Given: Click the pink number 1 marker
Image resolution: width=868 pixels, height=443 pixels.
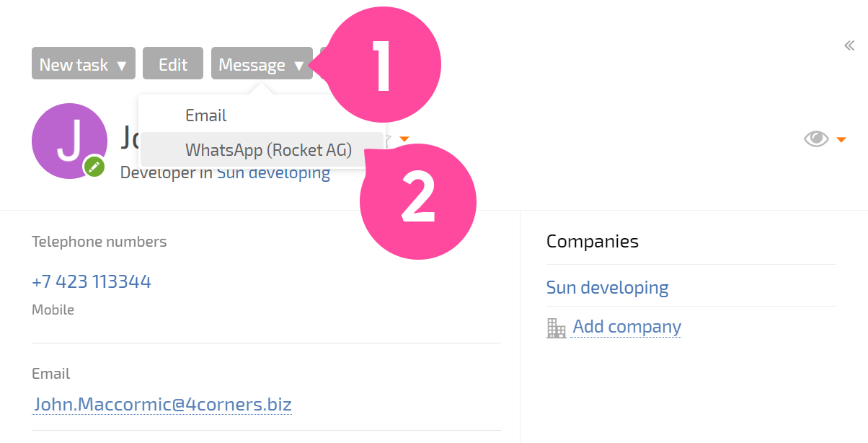Looking at the screenshot, I should [384, 63].
